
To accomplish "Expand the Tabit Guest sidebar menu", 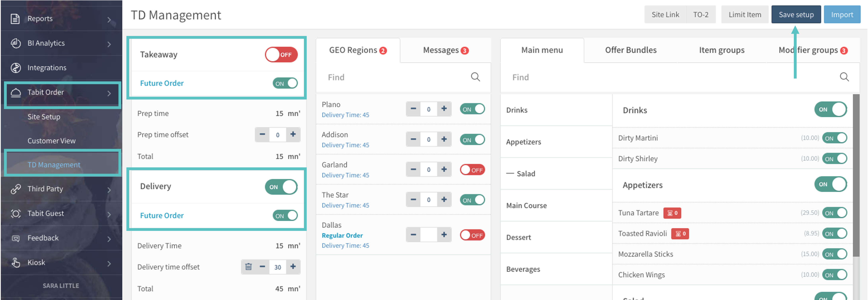I will (109, 214).
